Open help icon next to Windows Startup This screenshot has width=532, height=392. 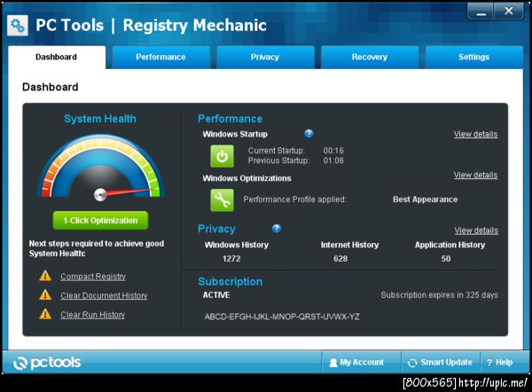pyautogui.click(x=309, y=134)
